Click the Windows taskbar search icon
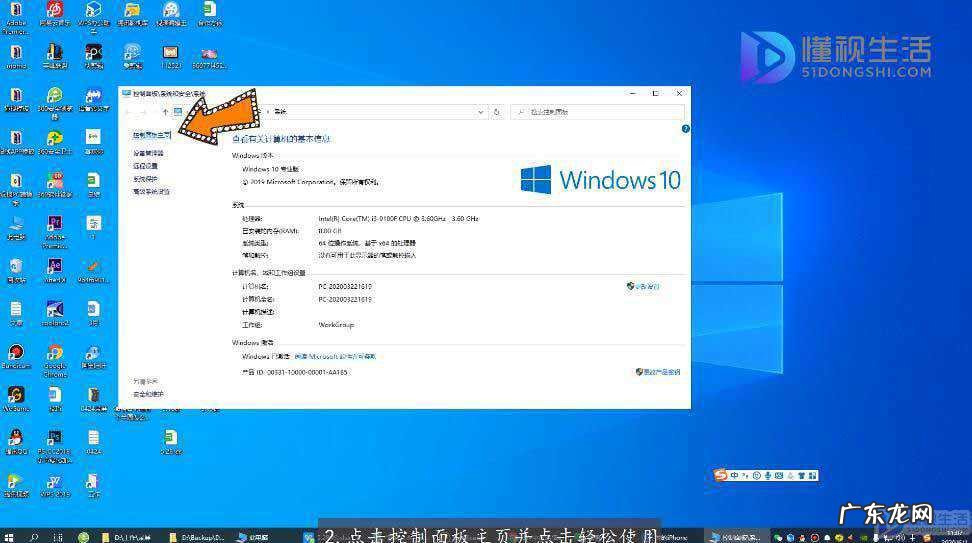Screen dimensions: 972x543 [x=34, y=536]
